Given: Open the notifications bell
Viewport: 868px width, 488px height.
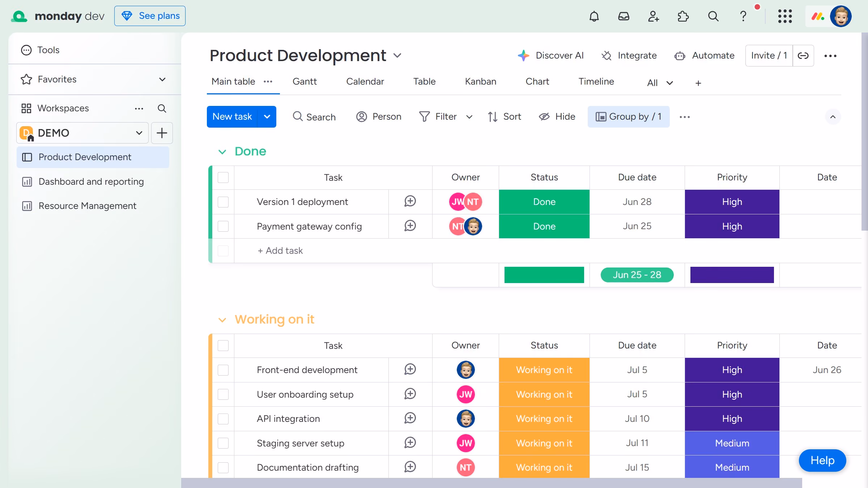Looking at the screenshot, I should tap(594, 16).
